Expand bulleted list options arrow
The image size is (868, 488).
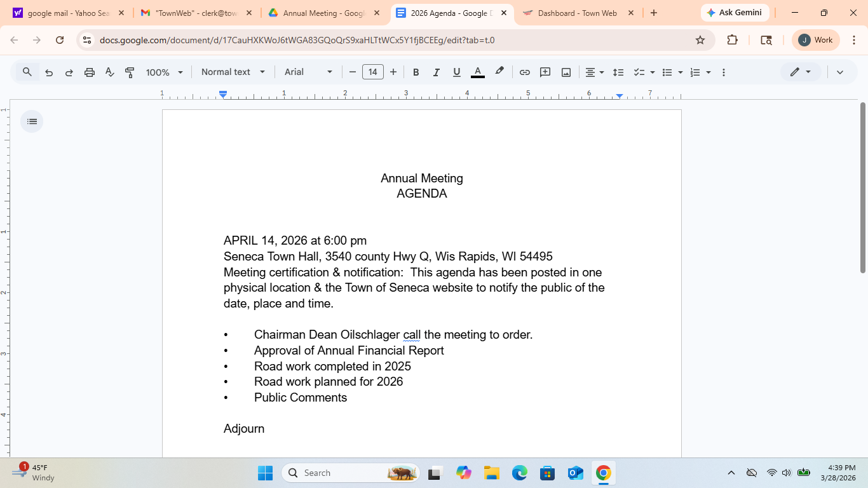[681, 72]
